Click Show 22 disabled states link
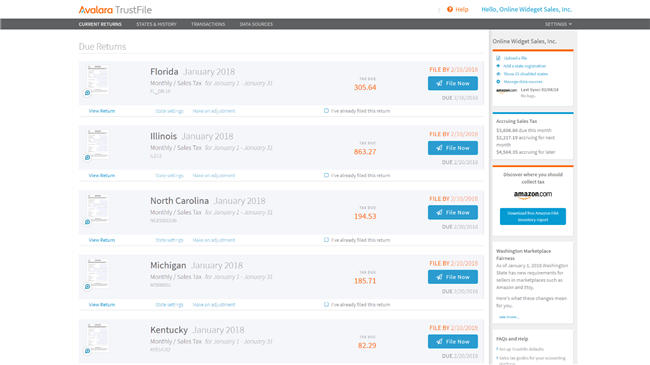 pyautogui.click(x=526, y=74)
